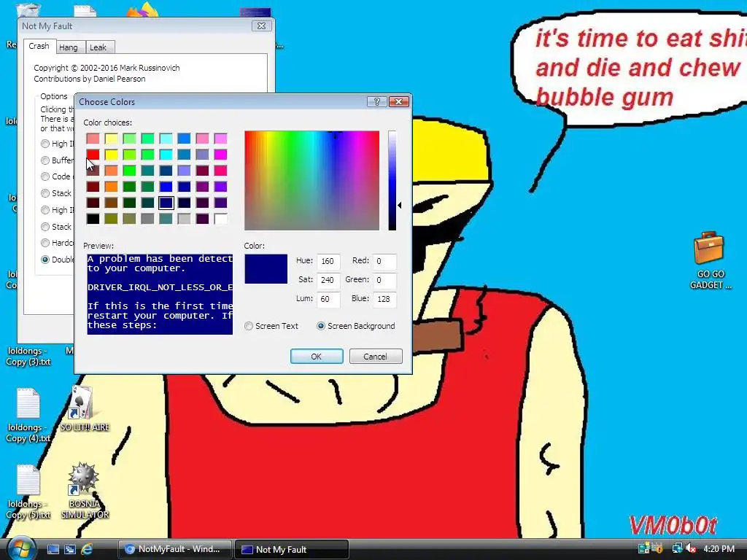This screenshot has height=560, width=747.
Task: Select the loldongs - Copy (3).txt file
Action: (x=28, y=356)
